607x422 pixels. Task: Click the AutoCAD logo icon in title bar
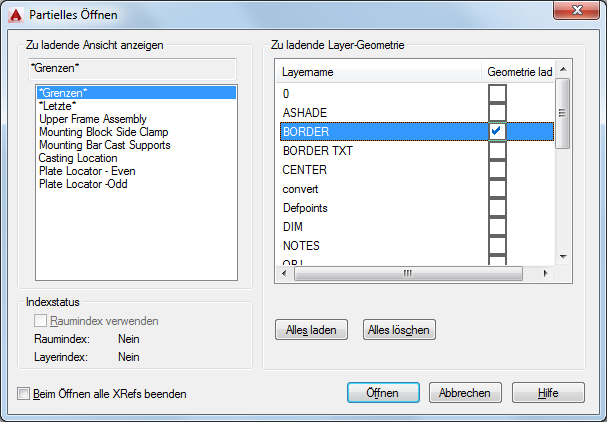[x=16, y=15]
